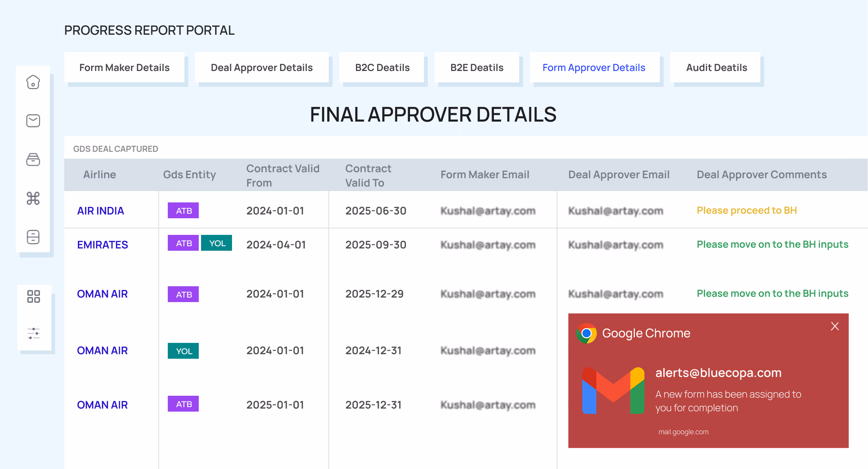This screenshot has width=868, height=469.
Task: Open the AIR INDIA airline link
Action: [101, 211]
